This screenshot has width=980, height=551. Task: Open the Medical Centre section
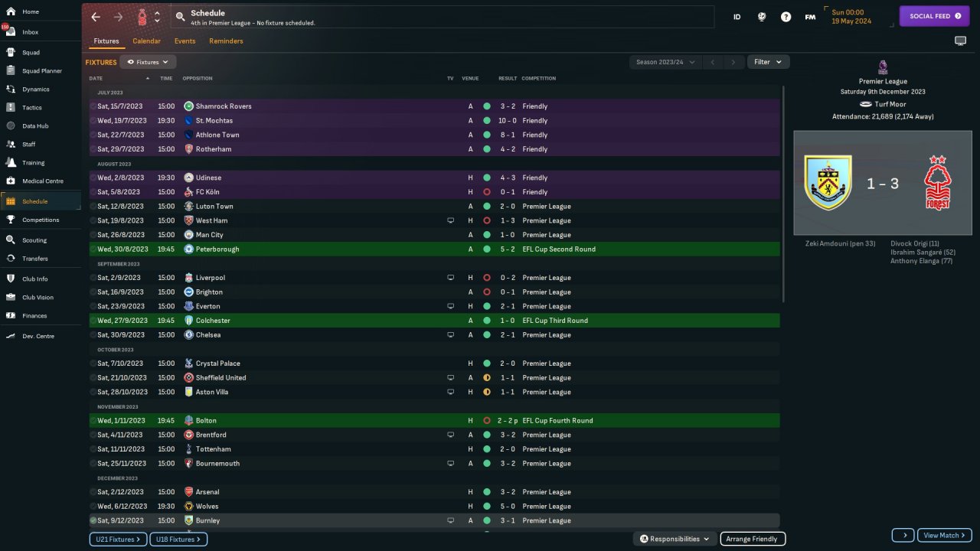pos(42,181)
